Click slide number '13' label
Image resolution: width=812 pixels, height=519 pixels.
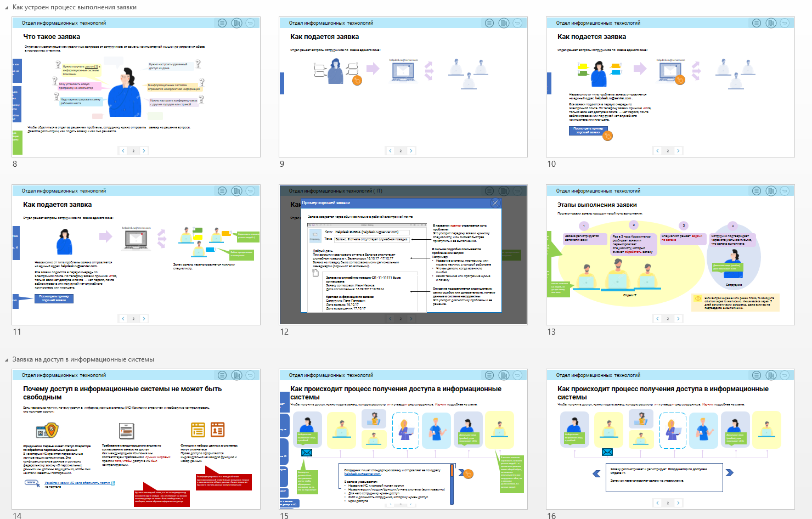tap(551, 332)
